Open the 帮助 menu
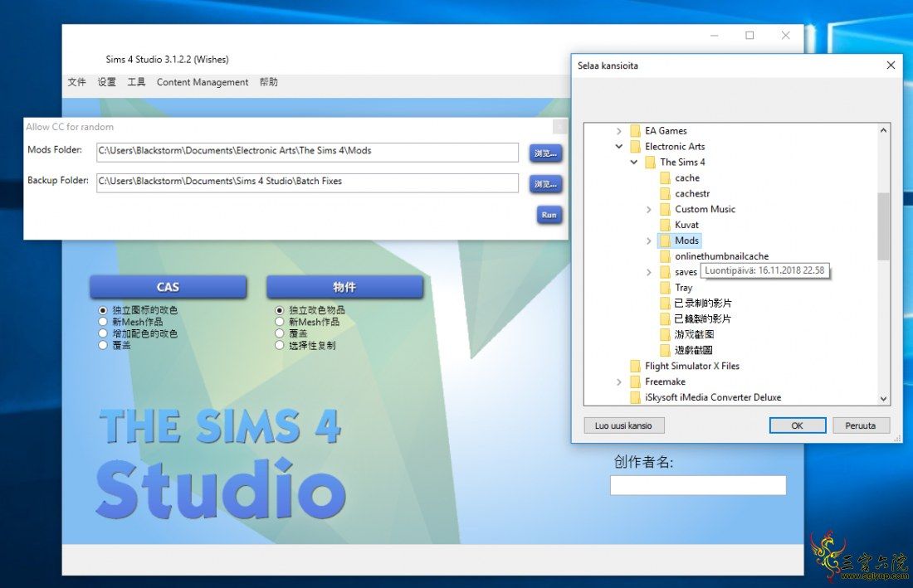 point(268,82)
